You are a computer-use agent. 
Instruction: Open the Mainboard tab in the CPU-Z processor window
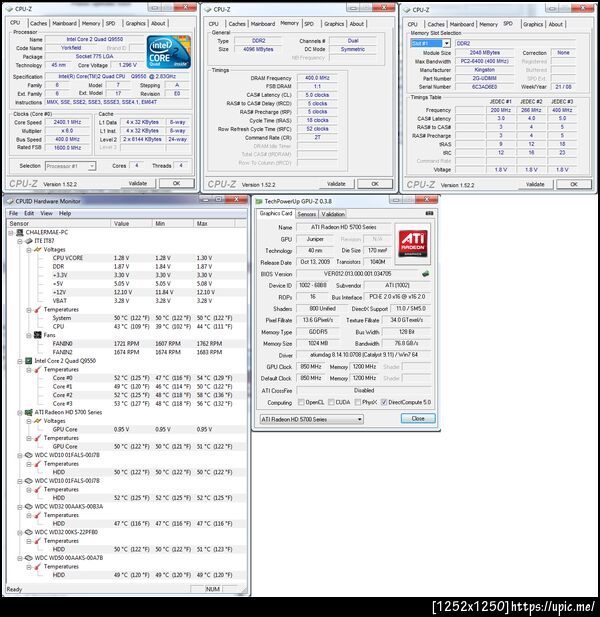(65, 23)
